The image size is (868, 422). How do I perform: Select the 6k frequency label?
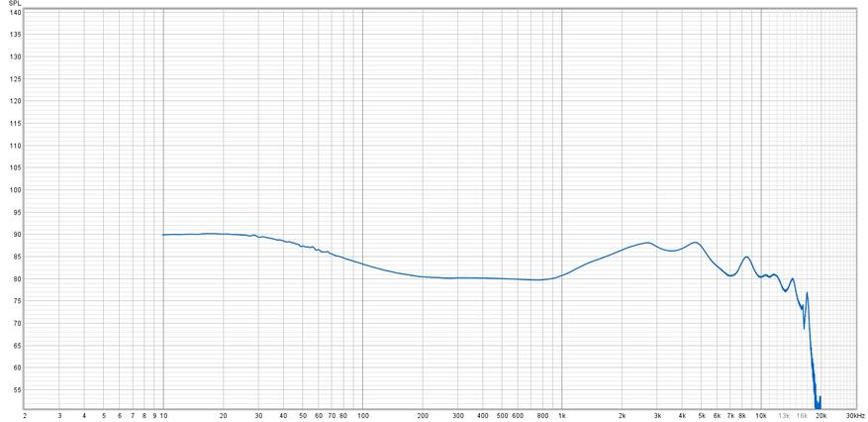click(718, 415)
